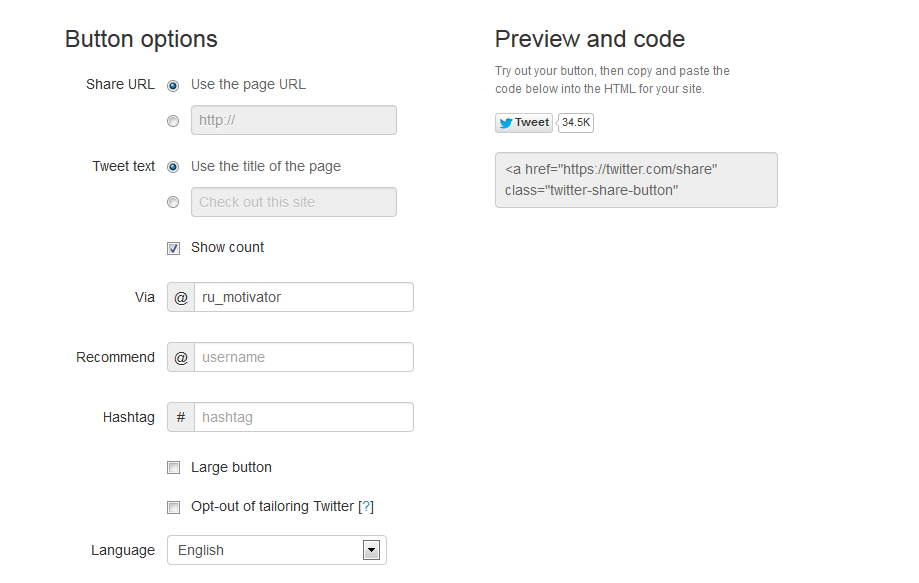Image resolution: width=919 pixels, height=583 pixels.
Task: Click the generated HTML code box
Action: point(636,180)
